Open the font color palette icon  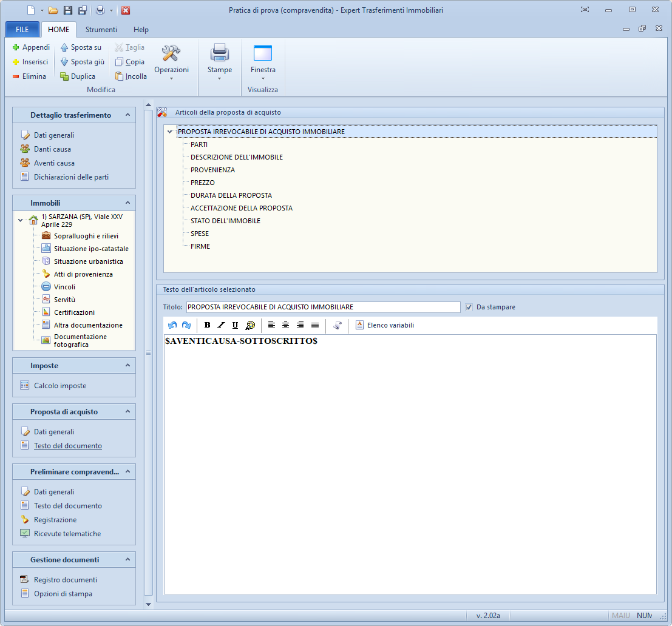point(250,325)
